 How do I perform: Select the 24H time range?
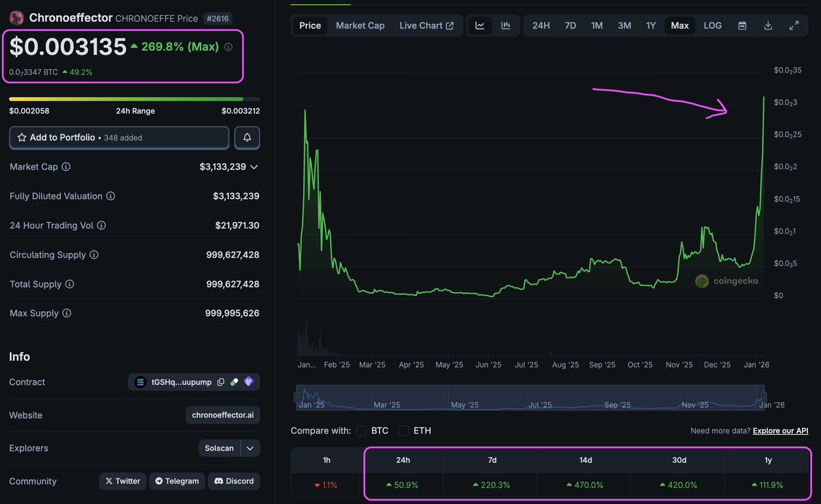point(540,25)
